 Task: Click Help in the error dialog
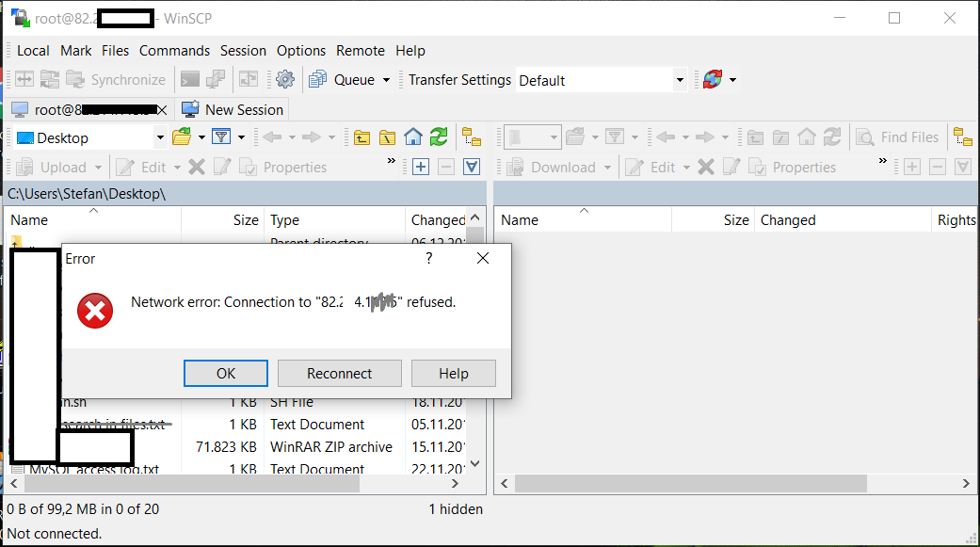pyautogui.click(x=454, y=373)
